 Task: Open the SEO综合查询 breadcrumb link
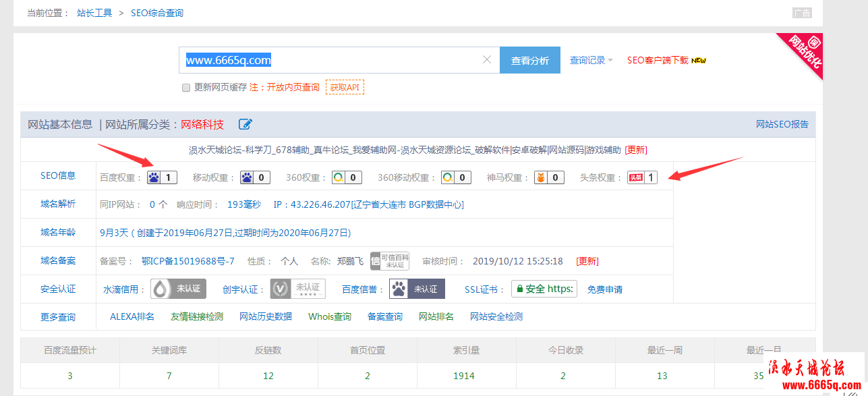point(157,13)
